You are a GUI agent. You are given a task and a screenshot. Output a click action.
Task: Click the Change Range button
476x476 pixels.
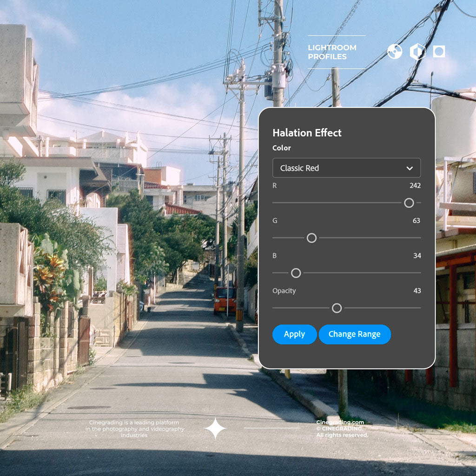(354, 334)
